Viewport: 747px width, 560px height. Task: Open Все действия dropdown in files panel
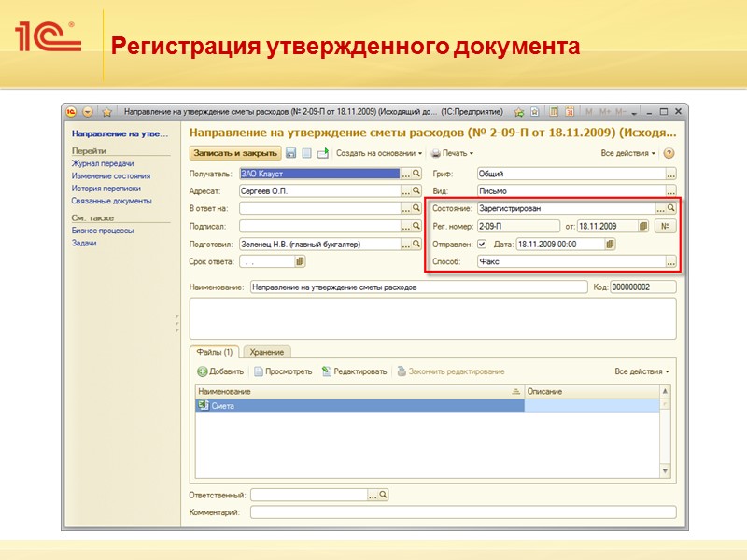641,371
